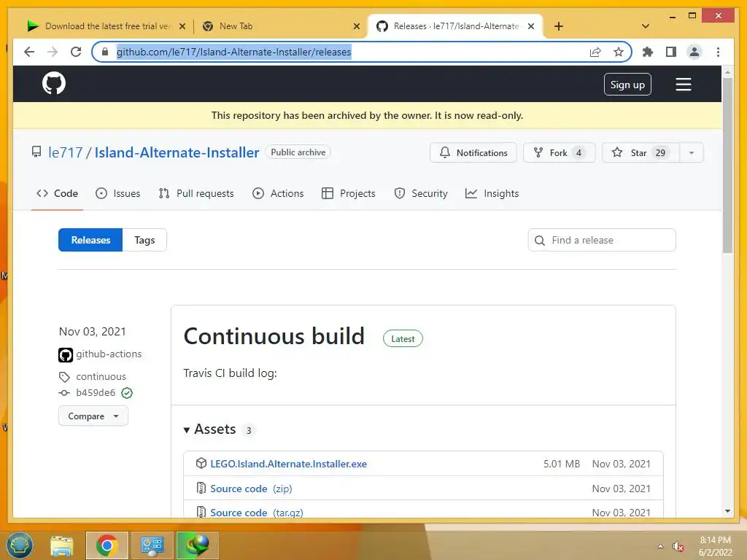This screenshot has height=560, width=747.
Task: Show hidden system tray icons arrow
Action: pyautogui.click(x=659, y=547)
